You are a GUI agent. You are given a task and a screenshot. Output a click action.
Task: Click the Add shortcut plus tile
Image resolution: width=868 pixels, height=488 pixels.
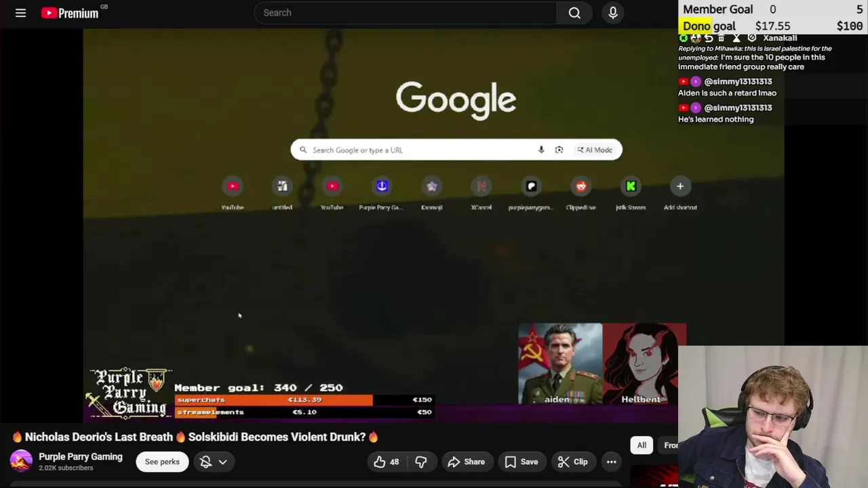(x=680, y=193)
